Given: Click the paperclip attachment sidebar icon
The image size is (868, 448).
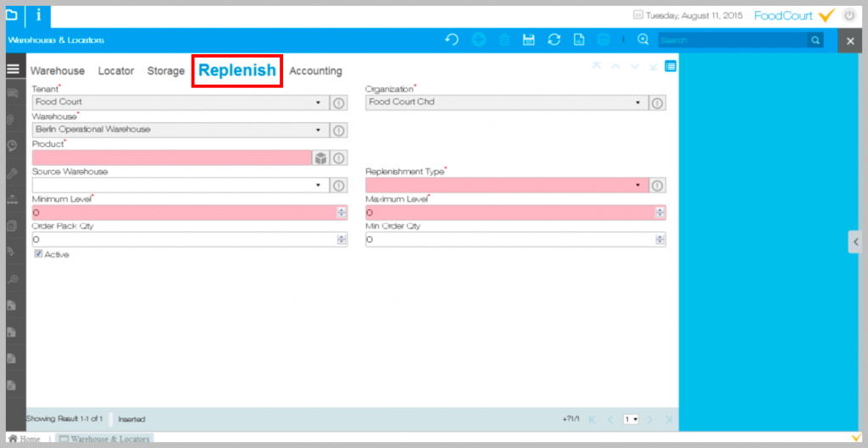Looking at the screenshot, I should tap(12, 119).
